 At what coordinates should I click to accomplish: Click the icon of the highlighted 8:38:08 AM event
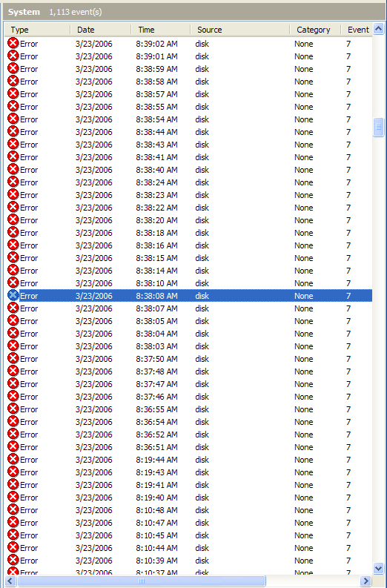(x=13, y=296)
